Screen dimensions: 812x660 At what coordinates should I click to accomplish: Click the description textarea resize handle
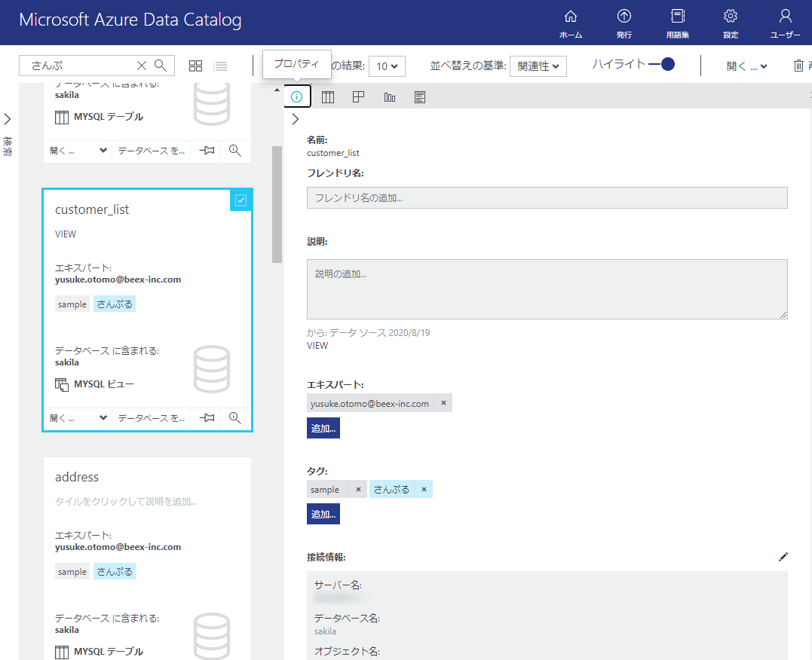click(x=783, y=315)
